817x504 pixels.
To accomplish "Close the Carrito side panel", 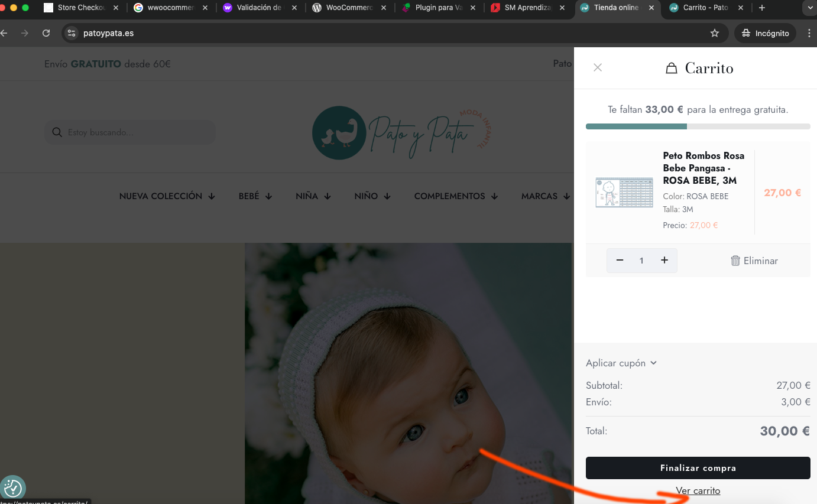I will (x=598, y=67).
